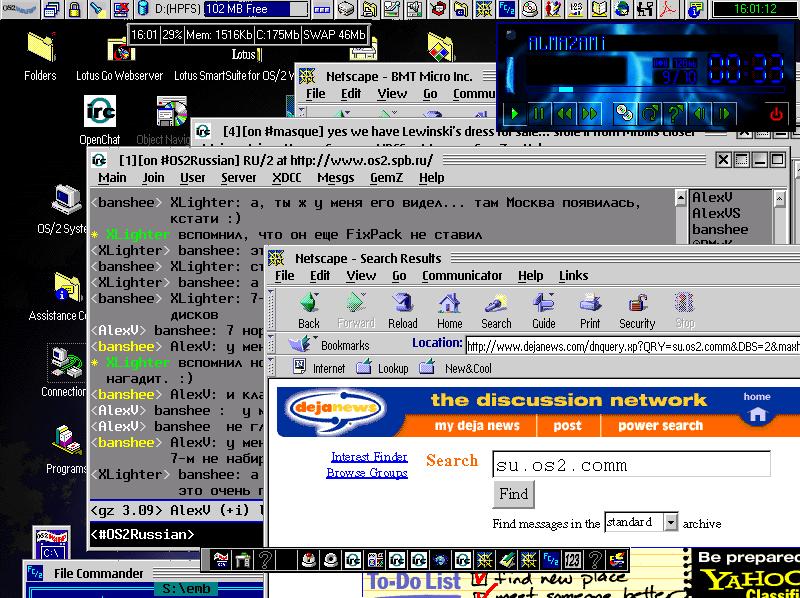Select the Folders desktop icon

(x=40, y=56)
